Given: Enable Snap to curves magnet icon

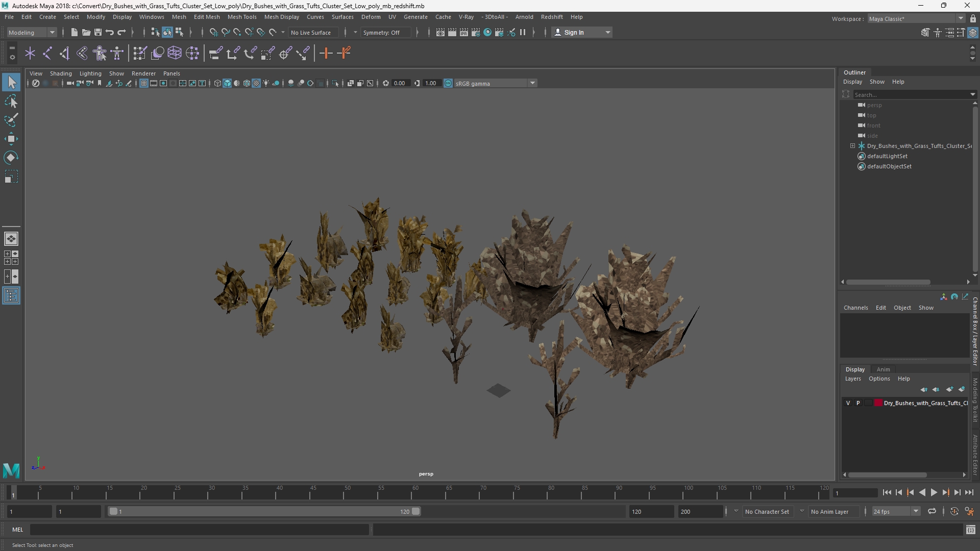Looking at the screenshot, I should (x=225, y=32).
